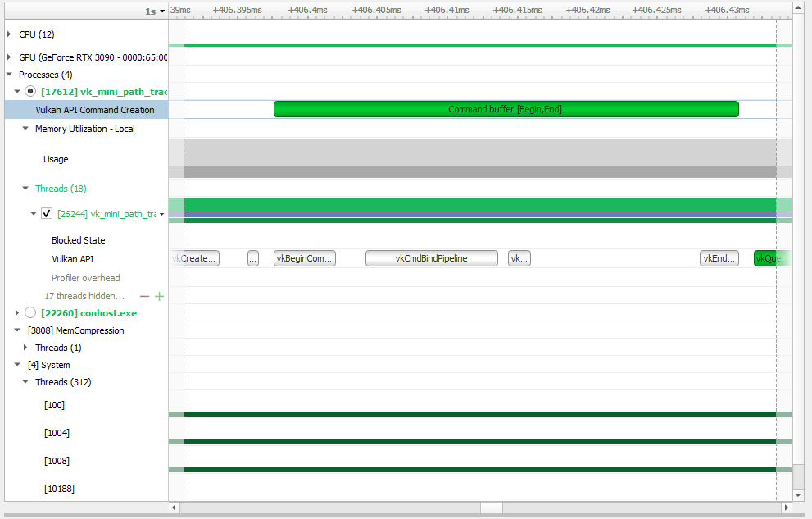Expand the CPU (12) group
The width and height of the screenshot is (812, 519).
click(x=8, y=34)
